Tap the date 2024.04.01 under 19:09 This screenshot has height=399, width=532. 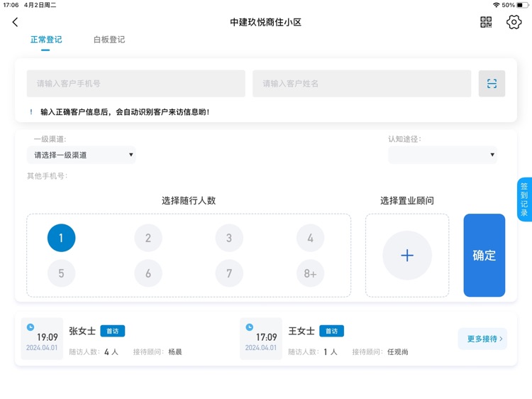coord(42,348)
